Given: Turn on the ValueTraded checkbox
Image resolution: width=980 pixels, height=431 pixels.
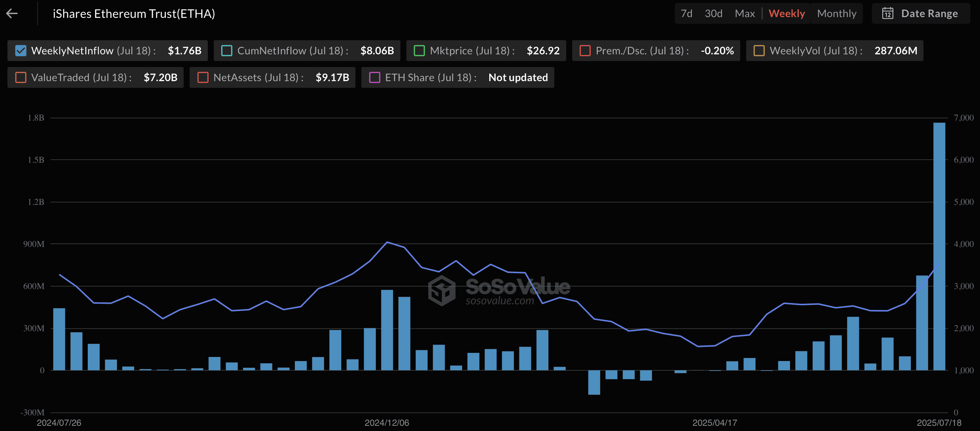Looking at the screenshot, I should tap(21, 78).
